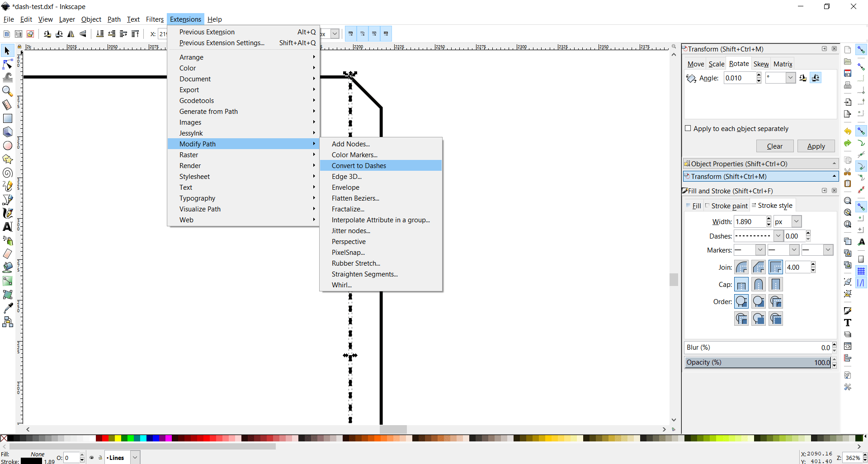The image size is (868, 464).
Task: Choose the Ellipse circle tool
Action: click(x=8, y=145)
